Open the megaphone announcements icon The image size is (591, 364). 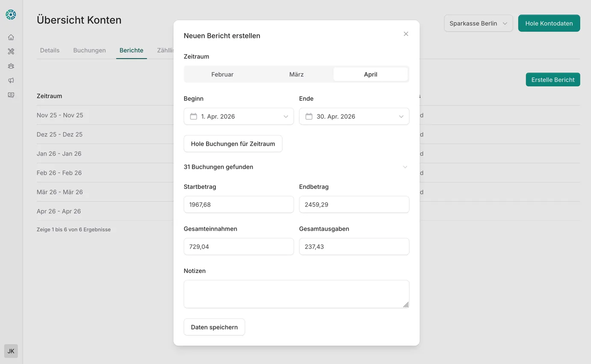(11, 80)
